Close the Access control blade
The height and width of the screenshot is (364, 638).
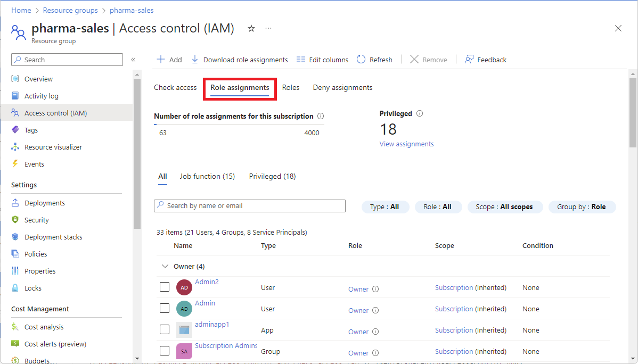[618, 28]
